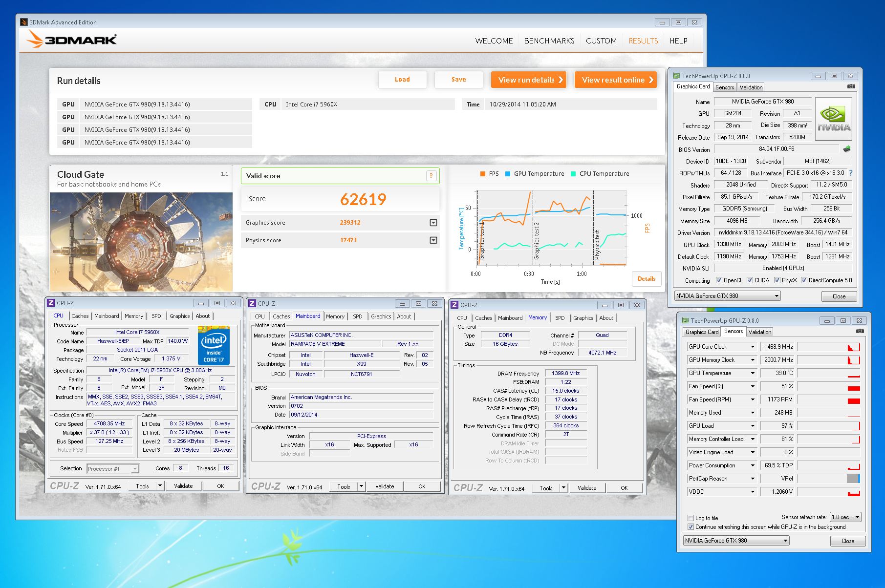This screenshot has height=588, width=885.
Task: Click the Cloud Gate benchmark thumbnail
Action: (141, 242)
